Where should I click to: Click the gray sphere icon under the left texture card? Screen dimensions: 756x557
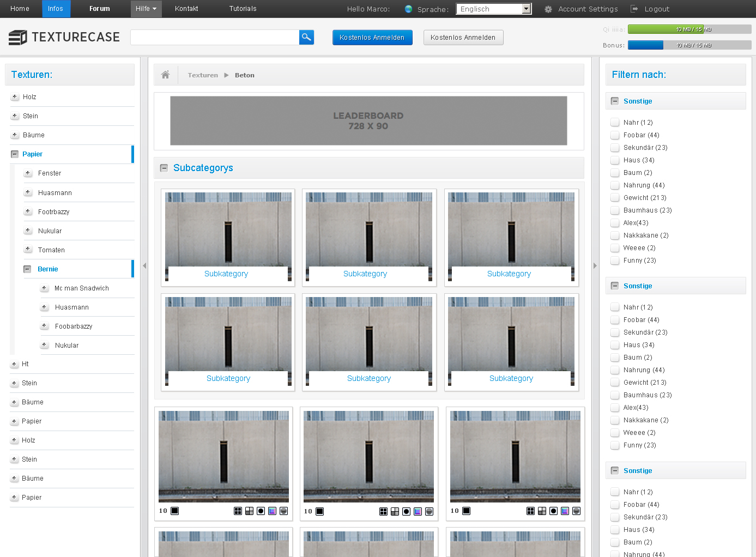[283, 511]
